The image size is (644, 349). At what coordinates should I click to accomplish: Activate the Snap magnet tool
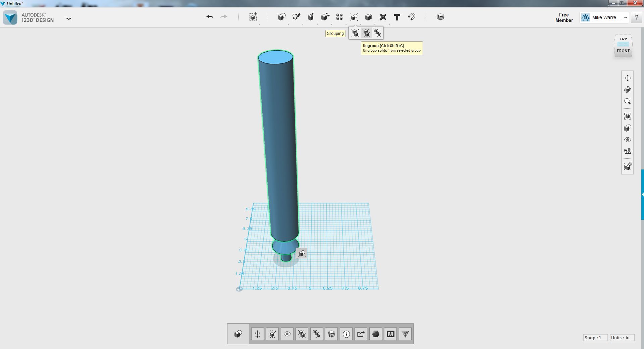point(412,17)
